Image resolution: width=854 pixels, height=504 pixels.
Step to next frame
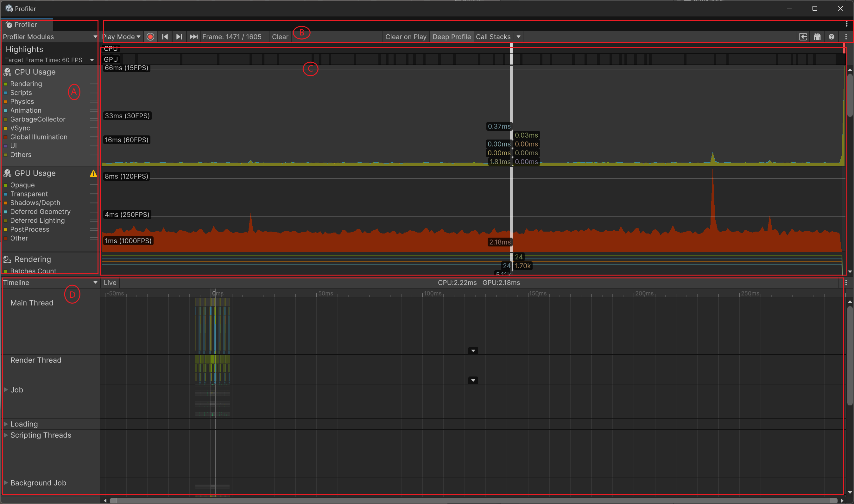[179, 37]
